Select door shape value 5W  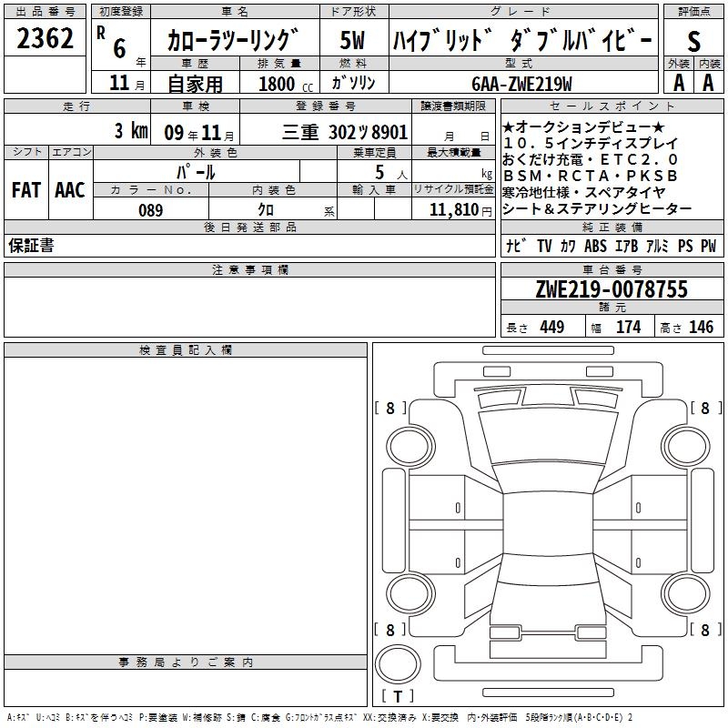(x=353, y=40)
